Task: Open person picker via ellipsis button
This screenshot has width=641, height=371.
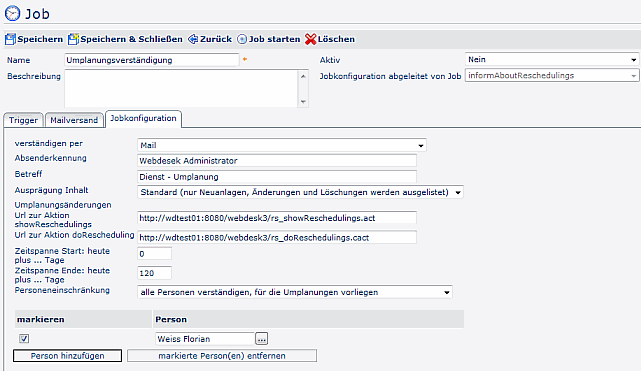Action: click(262, 339)
